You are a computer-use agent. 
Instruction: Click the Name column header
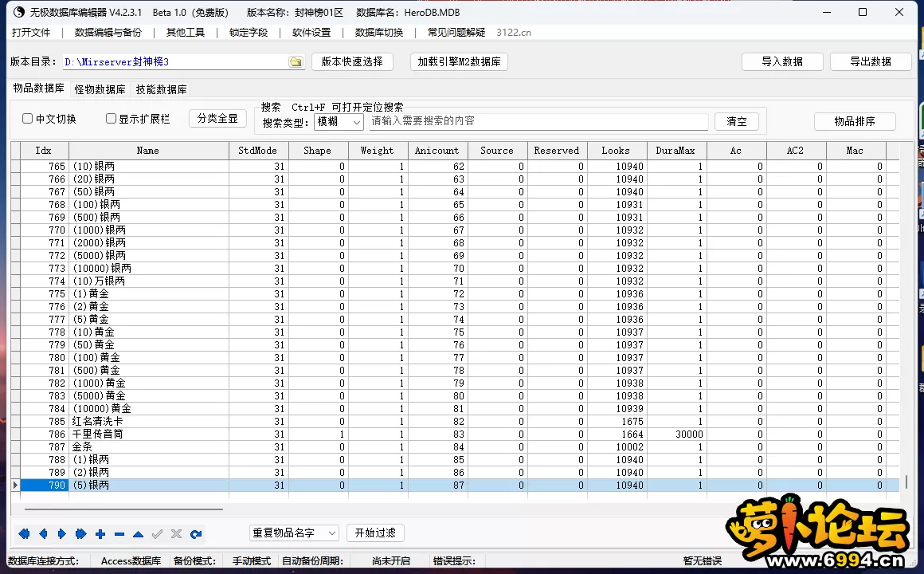[148, 151]
